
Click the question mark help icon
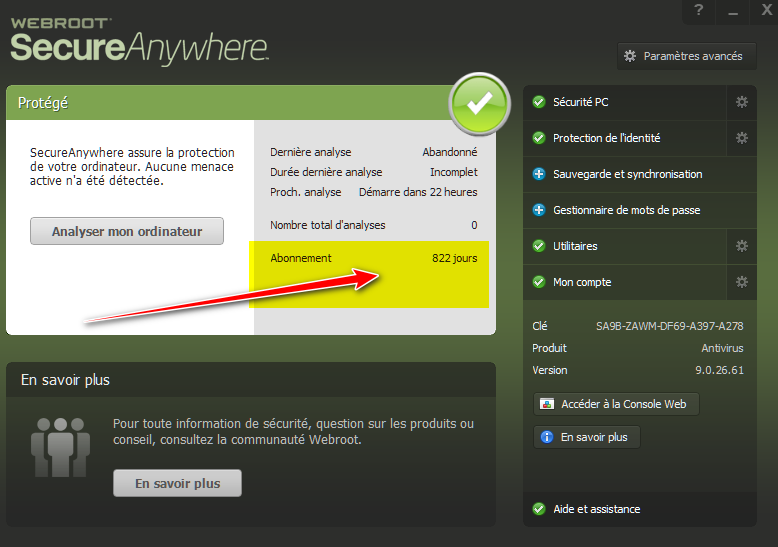point(699,9)
